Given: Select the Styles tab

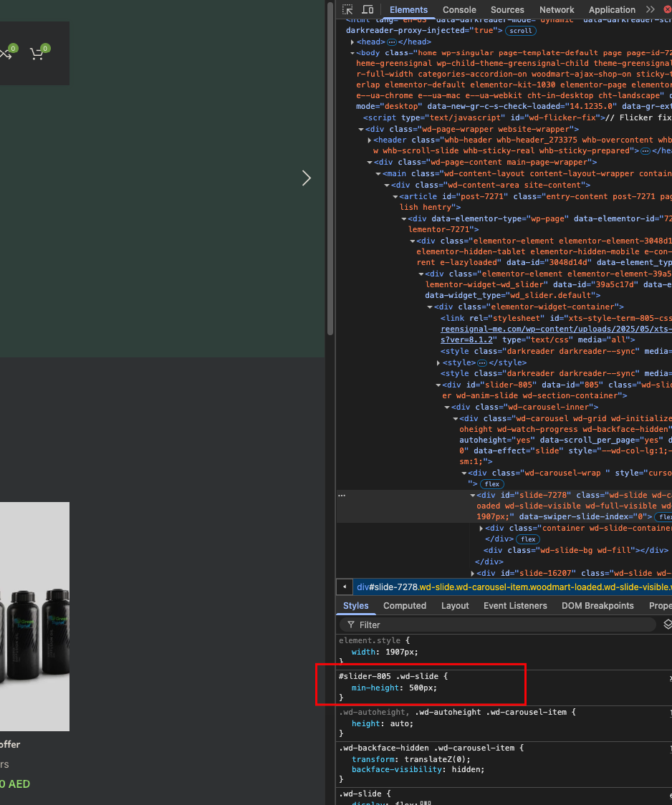Looking at the screenshot, I should pos(356,606).
